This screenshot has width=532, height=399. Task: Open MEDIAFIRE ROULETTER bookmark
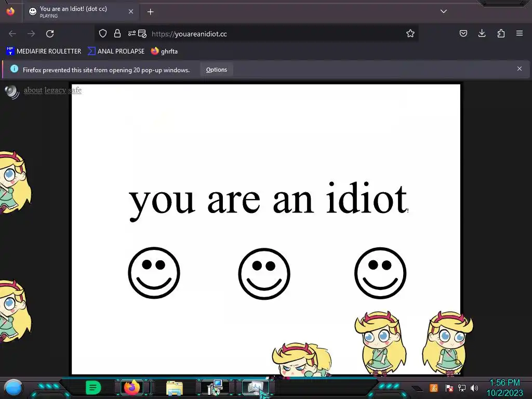44,51
